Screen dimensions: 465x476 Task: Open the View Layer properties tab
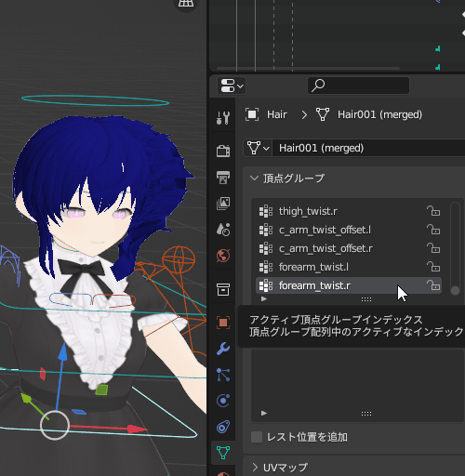(x=223, y=204)
